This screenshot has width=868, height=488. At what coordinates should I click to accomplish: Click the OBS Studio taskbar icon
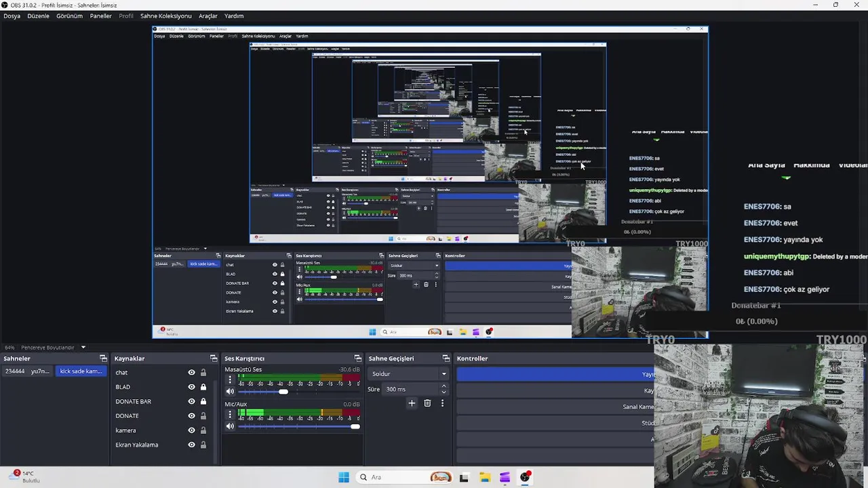525,477
